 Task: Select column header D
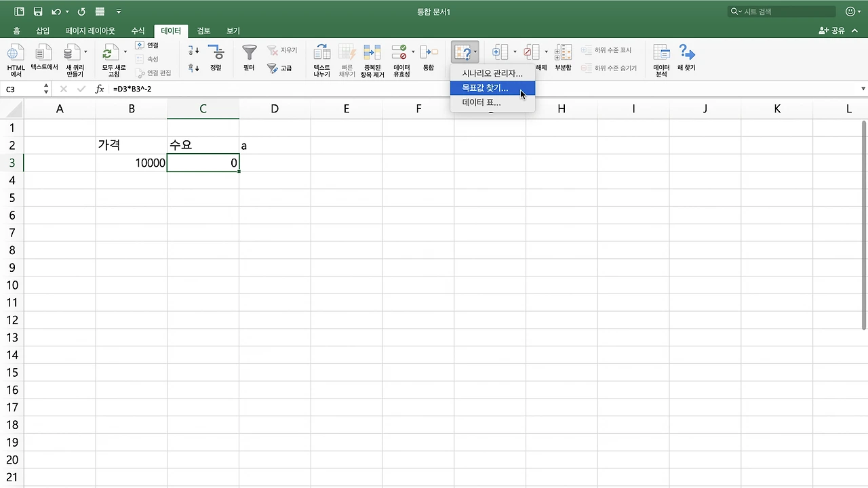pos(275,108)
